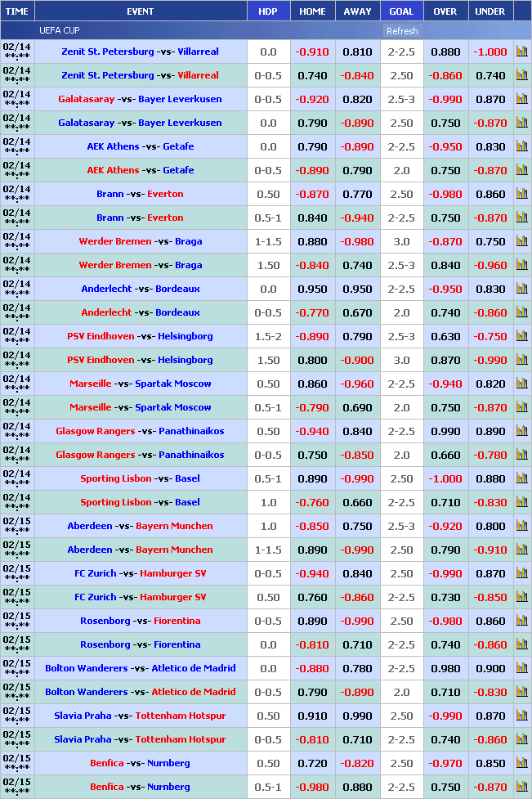Open chart icon for Bolton Wanderers 0.0 handicap row
Screen dimensions: 532x799
521,667
